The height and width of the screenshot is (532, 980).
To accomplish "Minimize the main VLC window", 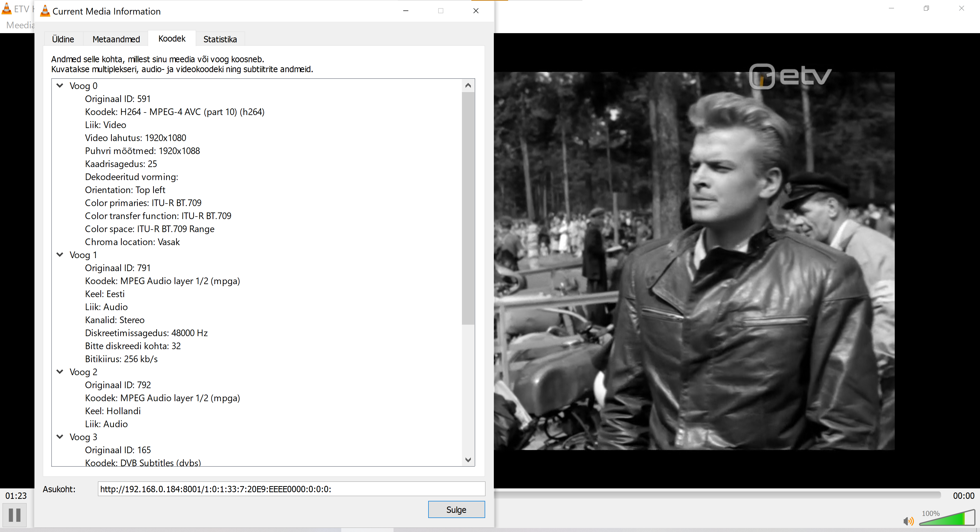I will [x=891, y=8].
